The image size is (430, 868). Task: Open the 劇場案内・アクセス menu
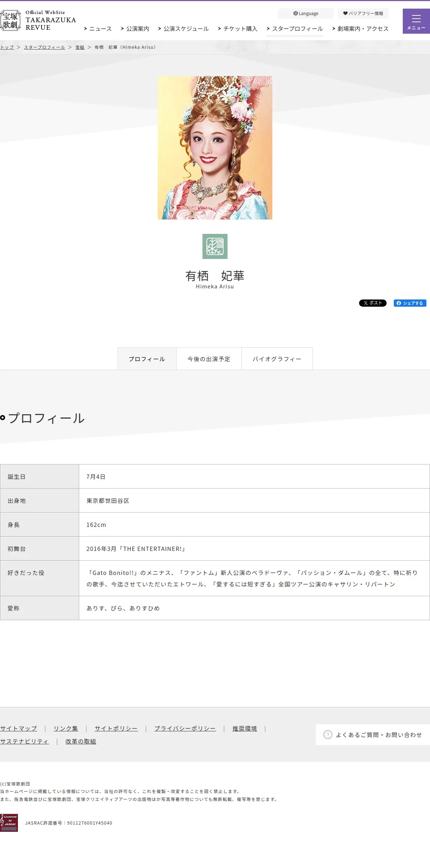tap(360, 29)
